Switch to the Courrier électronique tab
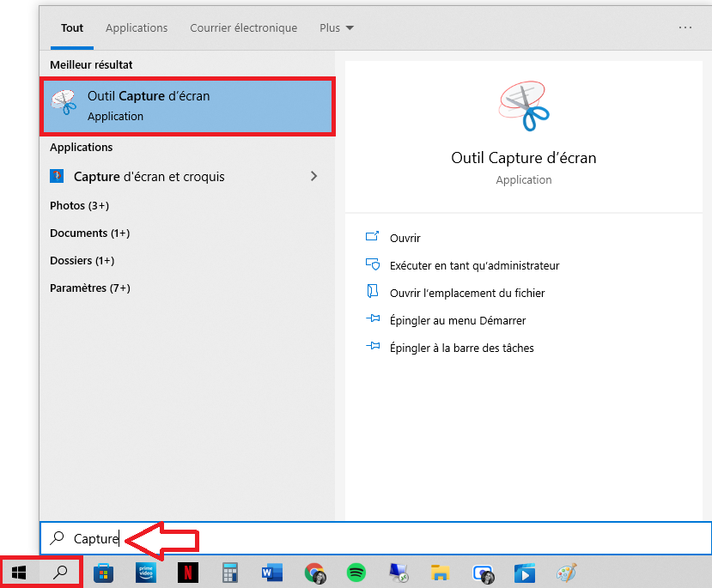Viewport: 712px width, 588px height. [243, 27]
